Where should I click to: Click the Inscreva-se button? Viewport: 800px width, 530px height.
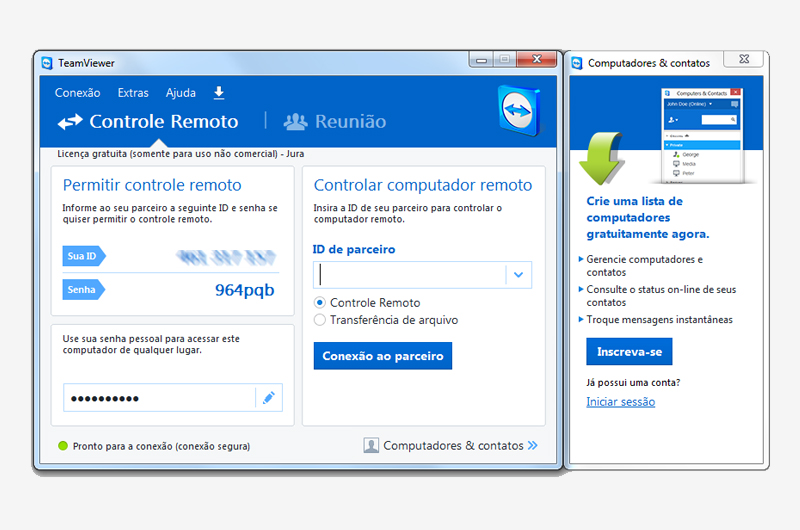tap(629, 351)
